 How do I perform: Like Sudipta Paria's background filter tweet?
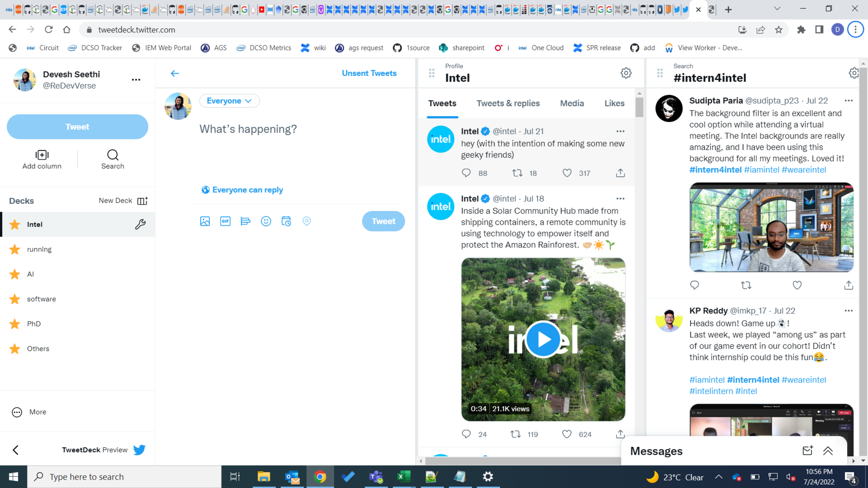[797, 285]
